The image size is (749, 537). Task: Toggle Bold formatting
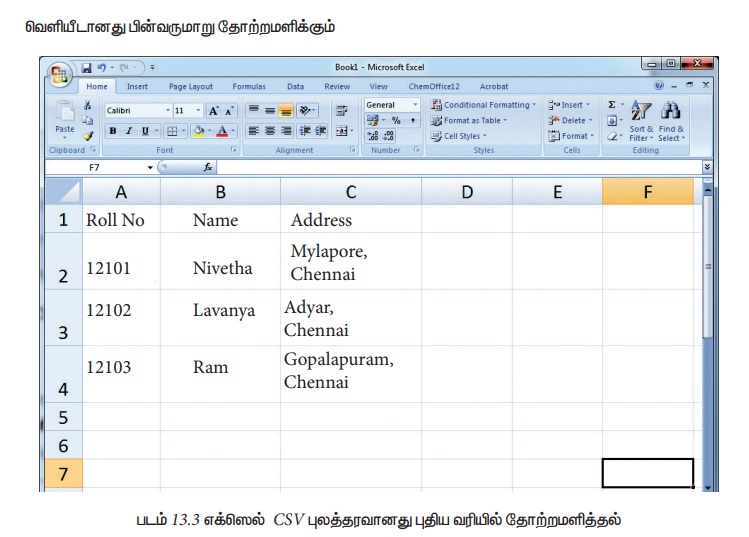(x=113, y=131)
